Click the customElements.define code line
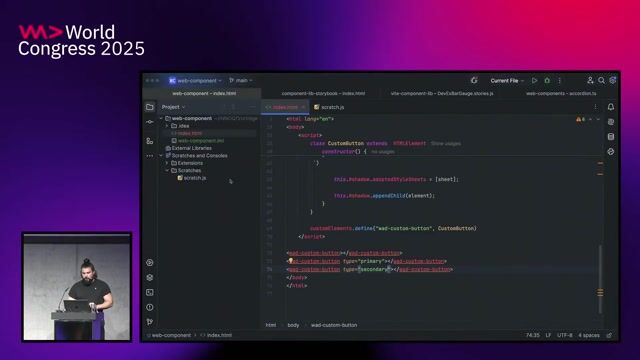Image resolution: width=640 pixels, height=360 pixels. (393, 228)
